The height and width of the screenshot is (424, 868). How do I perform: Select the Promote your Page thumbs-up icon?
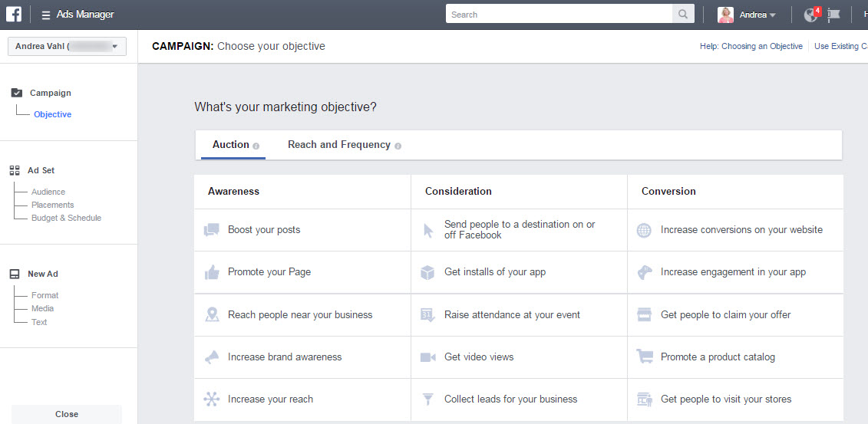click(212, 272)
